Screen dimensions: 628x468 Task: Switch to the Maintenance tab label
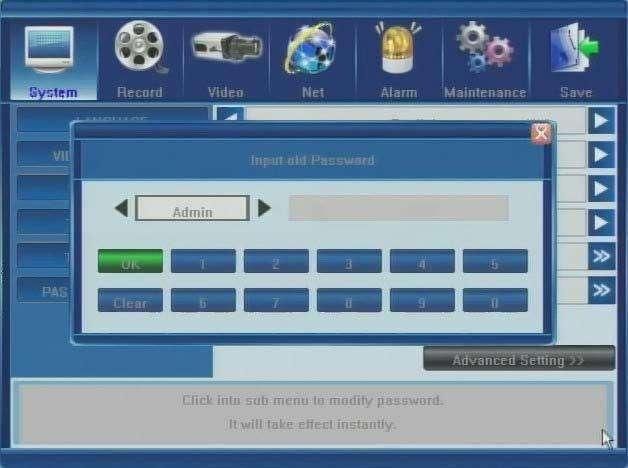coord(485,92)
